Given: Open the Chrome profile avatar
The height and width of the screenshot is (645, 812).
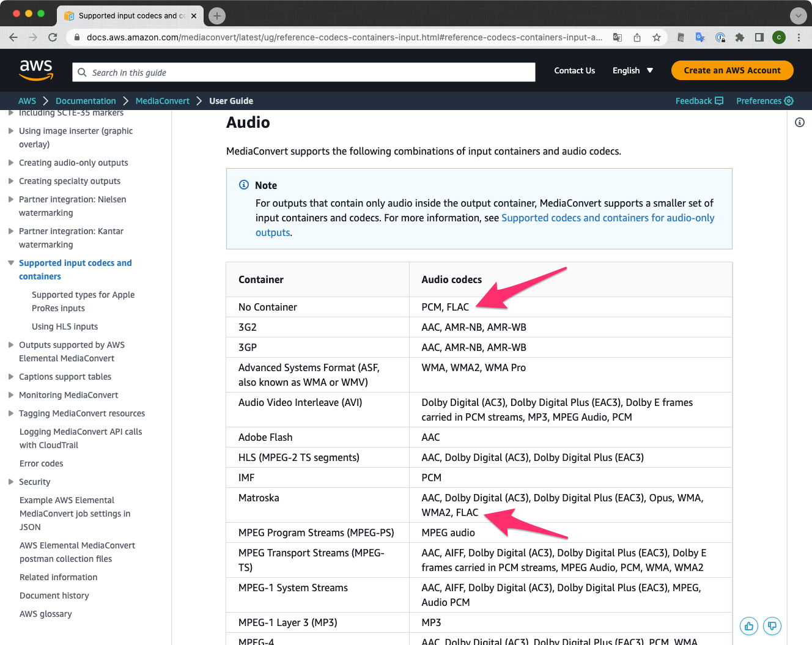Looking at the screenshot, I should [779, 37].
